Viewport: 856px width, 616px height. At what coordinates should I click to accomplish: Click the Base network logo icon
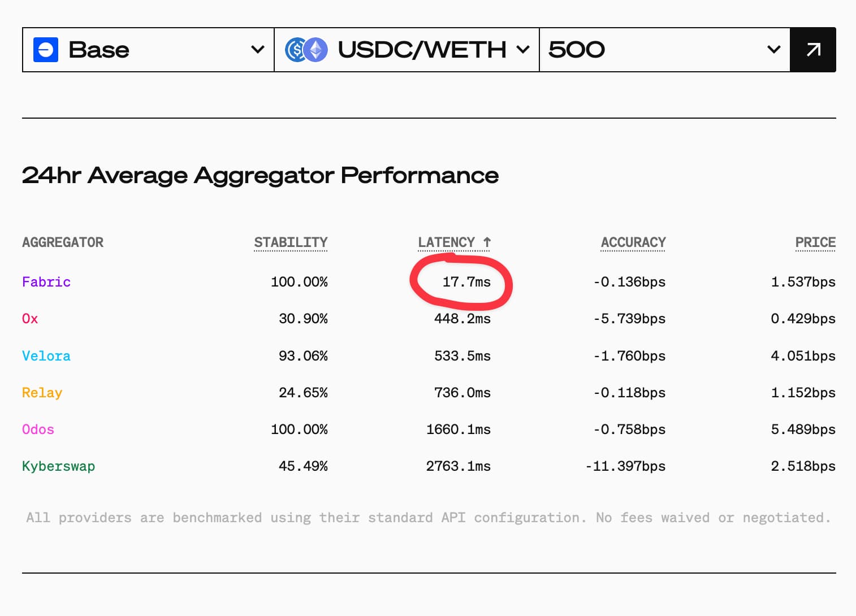pos(46,50)
